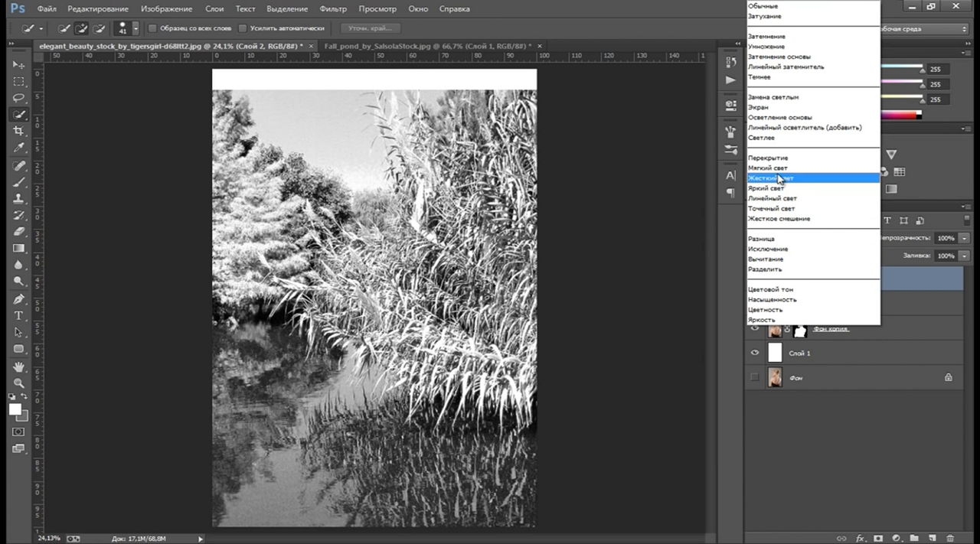Click the Add layer style fx icon
This screenshot has height=544, width=980.
pos(860,538)
